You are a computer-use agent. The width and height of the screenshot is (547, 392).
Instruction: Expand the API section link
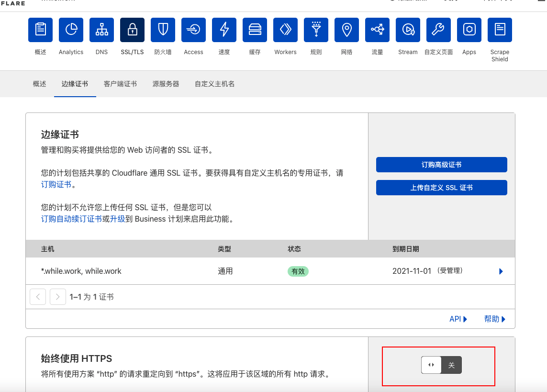(x=458, y=319)
